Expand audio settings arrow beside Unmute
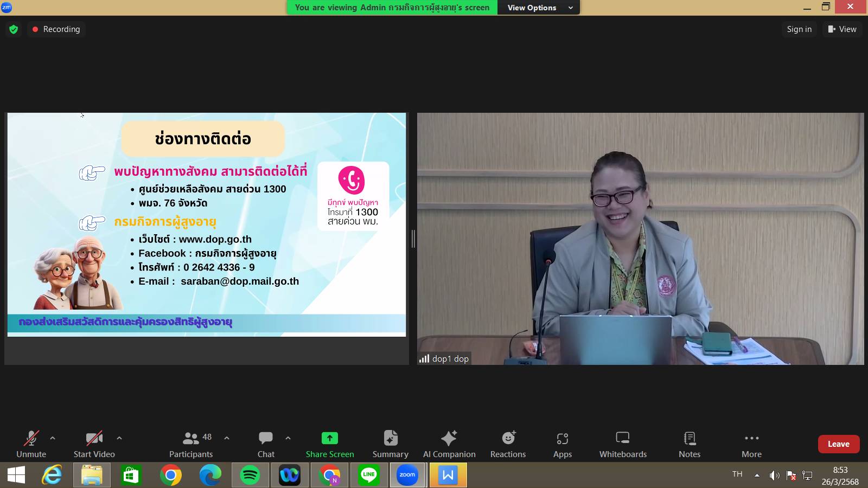 [x=53, y=438]
